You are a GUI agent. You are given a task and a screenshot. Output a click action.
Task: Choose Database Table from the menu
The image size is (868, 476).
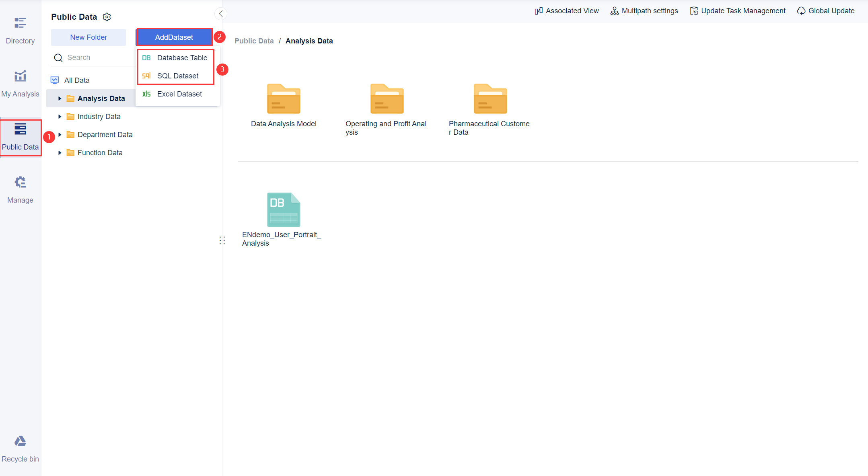[x=177, y=58]
